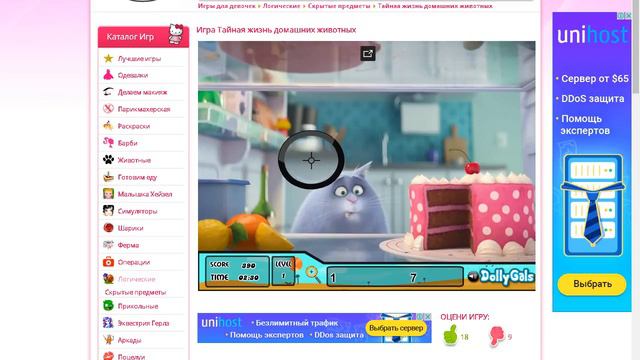Open the Логические category link in sidebar
This screenshot has width=640, height=360.
(136, 280)
